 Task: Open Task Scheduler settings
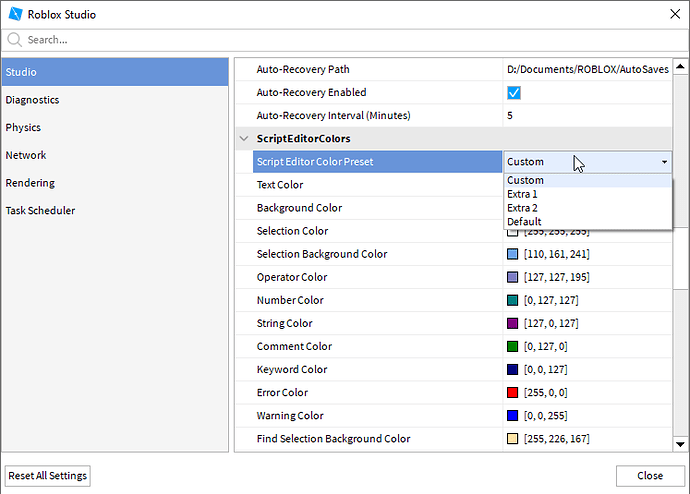tap(40, 211)
